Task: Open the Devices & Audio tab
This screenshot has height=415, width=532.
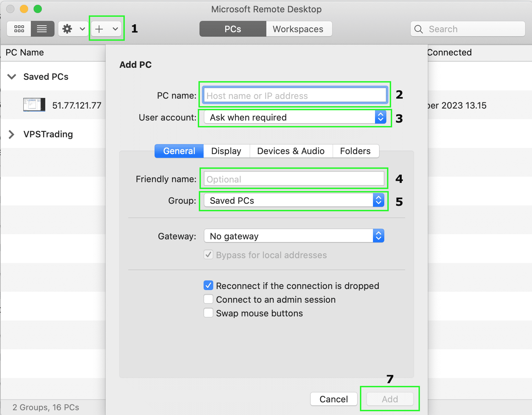Action: click(291, 151)
